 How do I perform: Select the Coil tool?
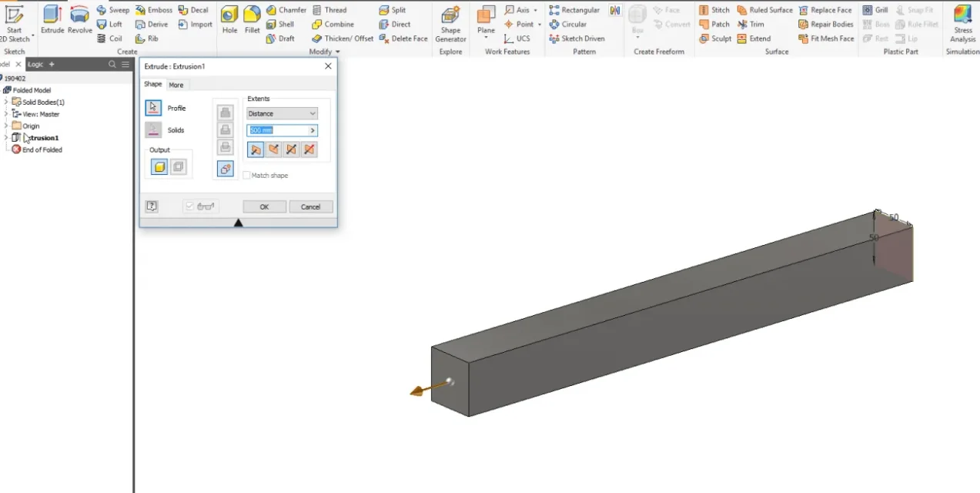pyautogui.click(x=109, y=38)
